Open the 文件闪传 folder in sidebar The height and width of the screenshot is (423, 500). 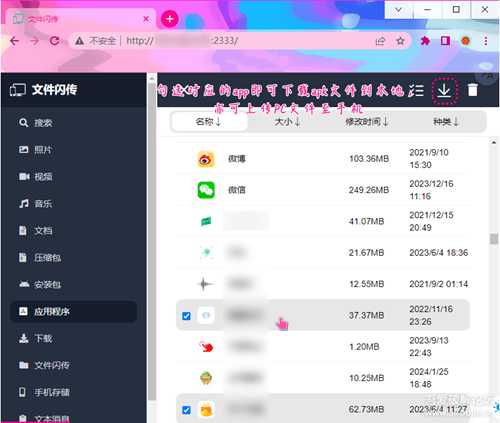point(74,365)
